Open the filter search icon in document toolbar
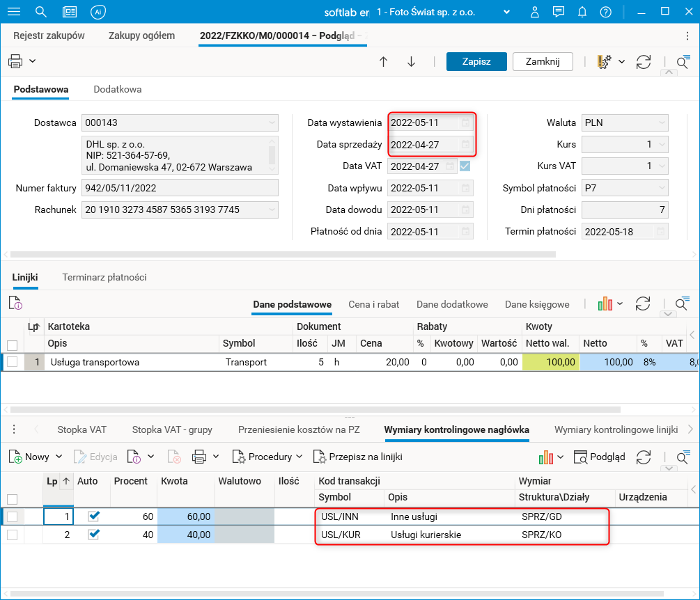Screen dimensions: 700x600 pyautogui.click(x=683, y=61)
